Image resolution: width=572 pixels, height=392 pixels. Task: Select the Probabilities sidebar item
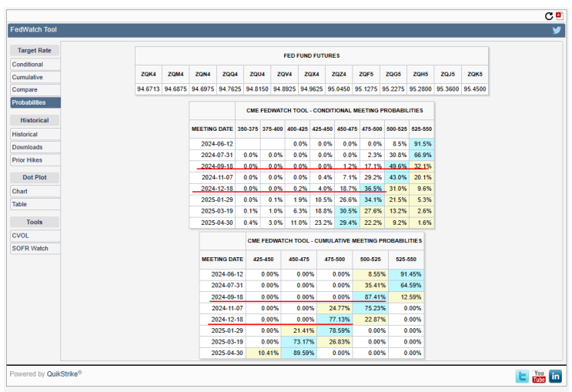[x=35, y=102]
